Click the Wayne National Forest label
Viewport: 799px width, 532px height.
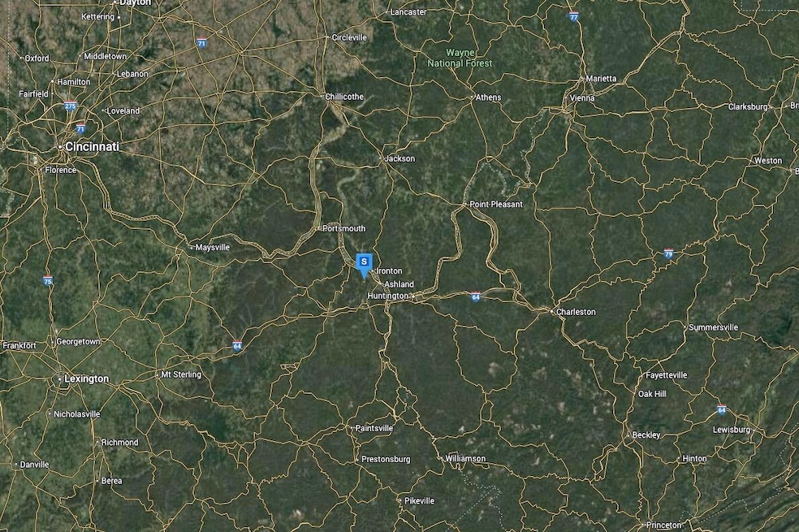pos(460,58)
